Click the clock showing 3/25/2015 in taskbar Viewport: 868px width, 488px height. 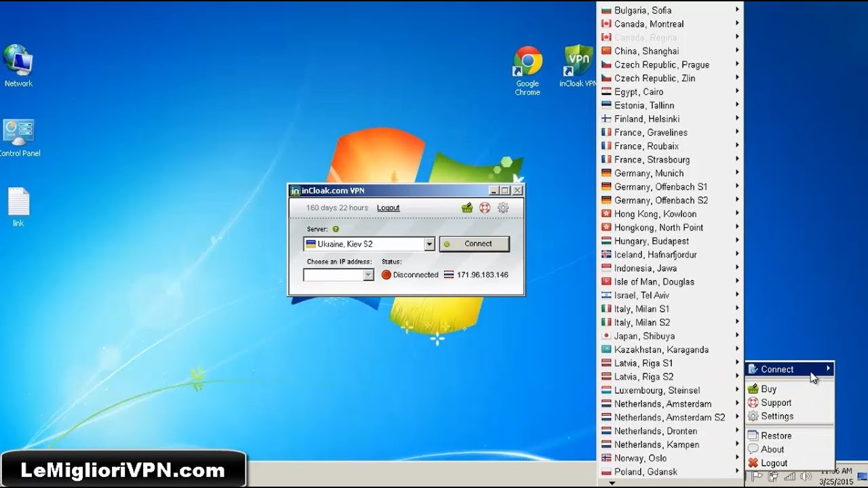(x=836, y=476)
